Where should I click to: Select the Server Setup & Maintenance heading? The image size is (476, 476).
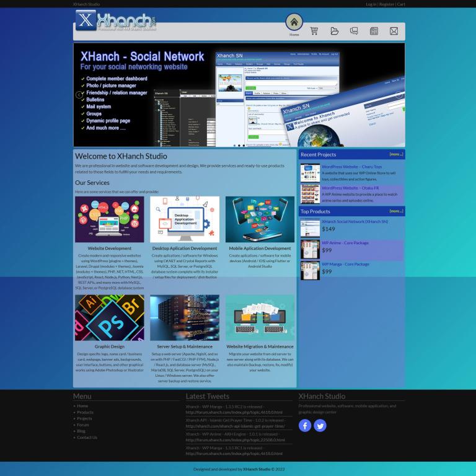tap(185, 346)
